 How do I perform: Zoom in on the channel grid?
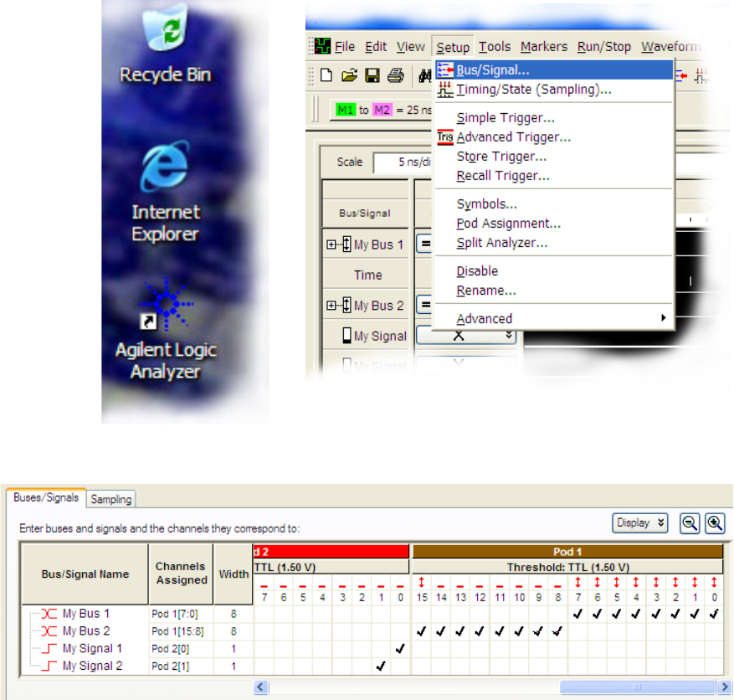714,522
